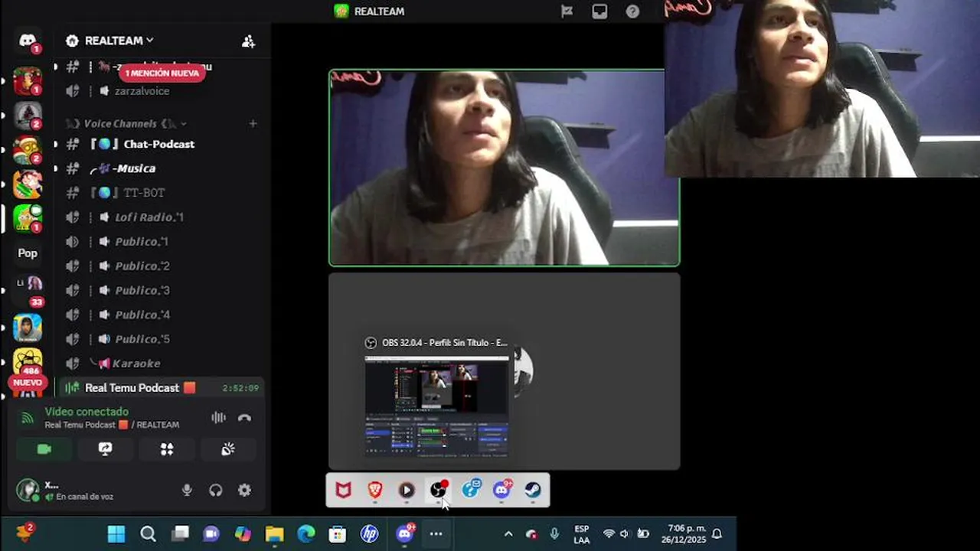Open Brave browser from the overflow tray
The image size is (980, 551).
click(374, 491)
